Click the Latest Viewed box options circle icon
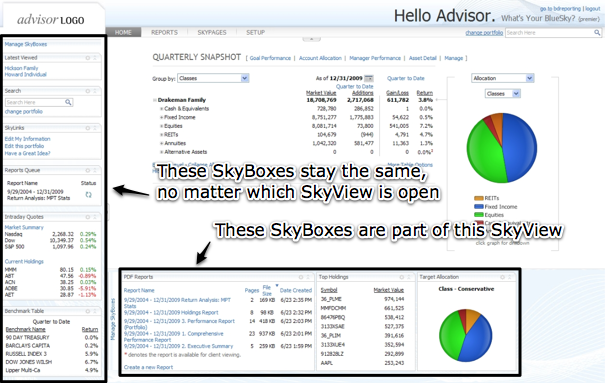 pyautogui.click(x=88, y=58)
